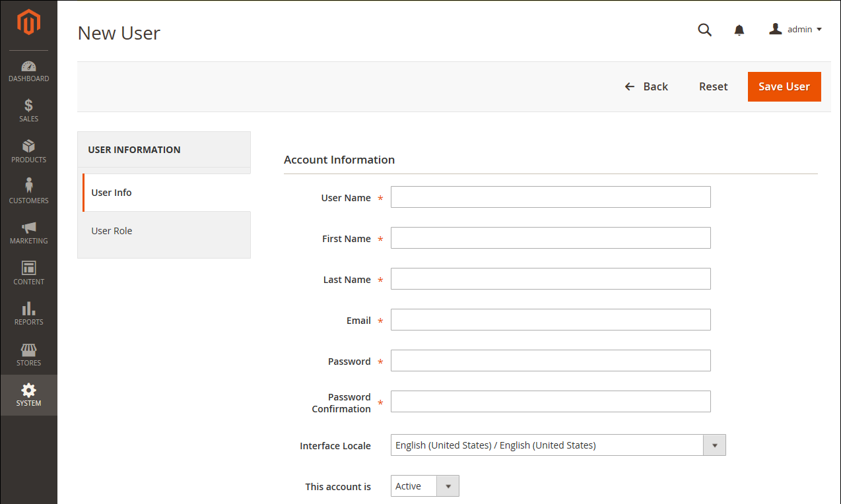Open the This account is dropdown

pos(424,486)
